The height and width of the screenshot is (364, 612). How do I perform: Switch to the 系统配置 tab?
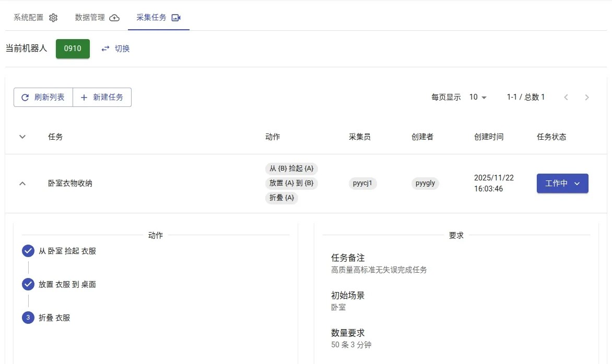tap(29, 18)
